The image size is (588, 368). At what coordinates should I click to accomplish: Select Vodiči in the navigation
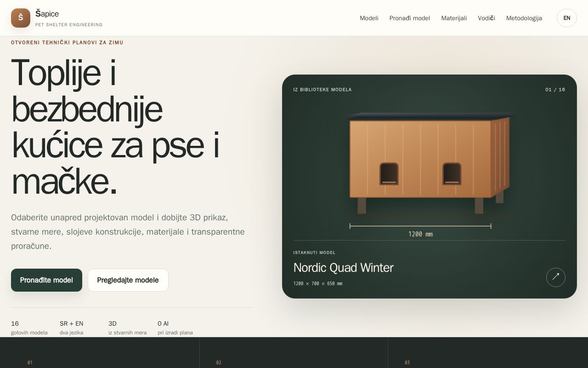pyautogui.click(x=486, y=18)
